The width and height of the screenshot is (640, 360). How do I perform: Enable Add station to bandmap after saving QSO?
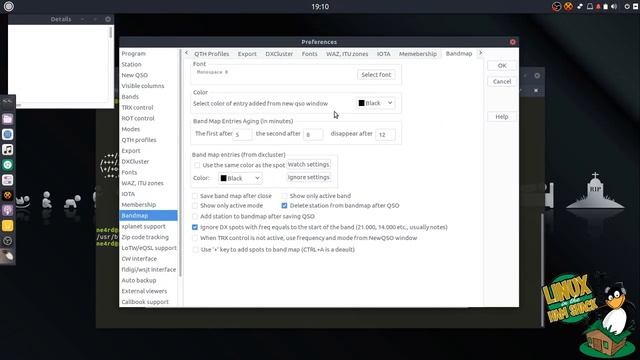point(195,216)
